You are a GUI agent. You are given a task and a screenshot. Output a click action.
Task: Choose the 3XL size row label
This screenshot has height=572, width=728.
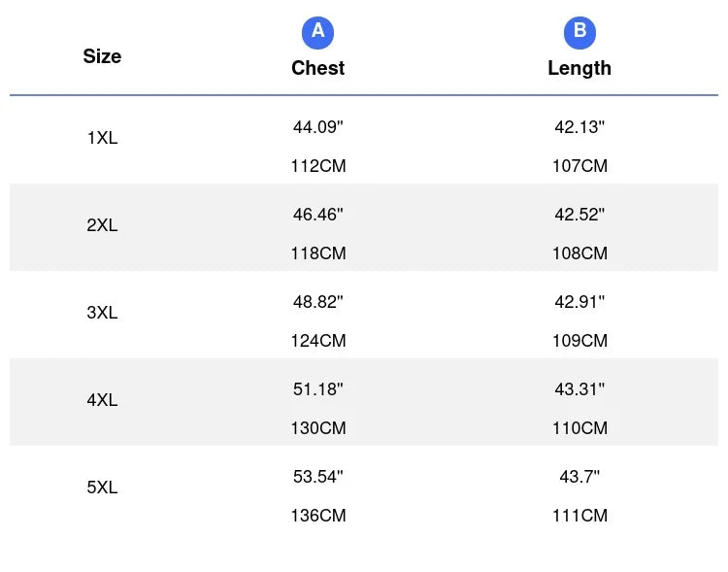(x=102, y=313)
